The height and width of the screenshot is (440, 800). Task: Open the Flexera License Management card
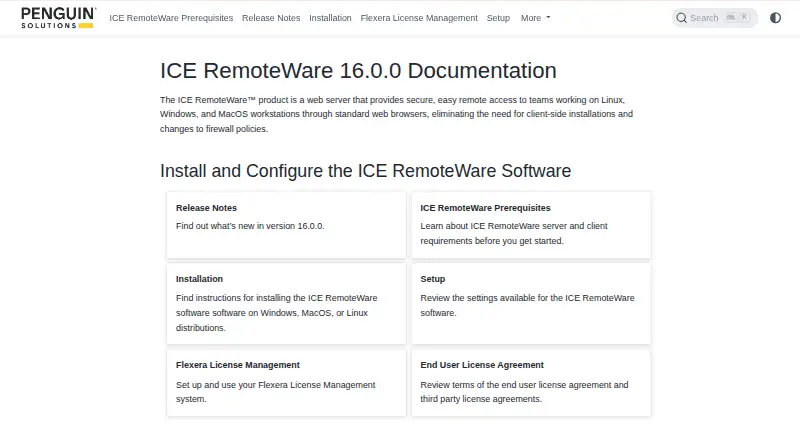pos(286,383)
